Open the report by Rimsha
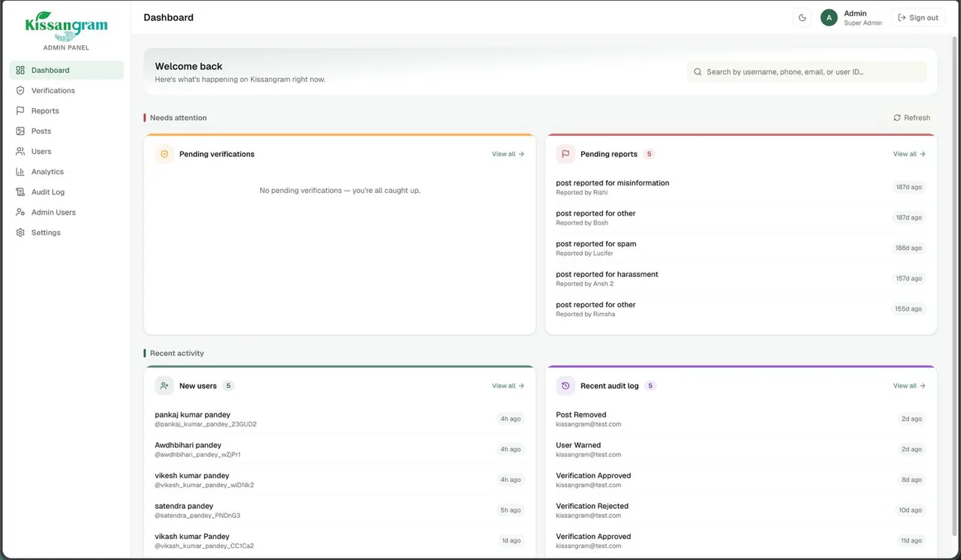The height and width of the screenshot is (560, 961). pyautogui.click(x=741, y=309)
